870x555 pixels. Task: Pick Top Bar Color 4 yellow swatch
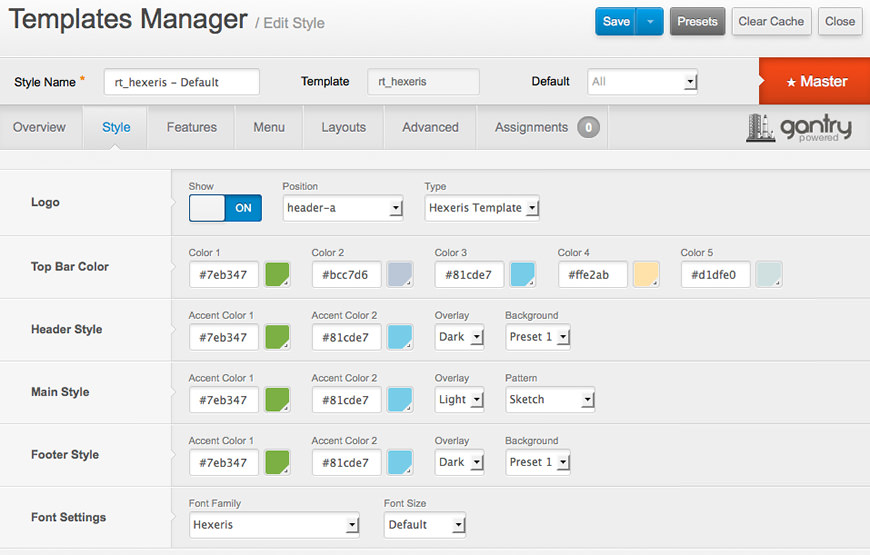coord(646,275)
